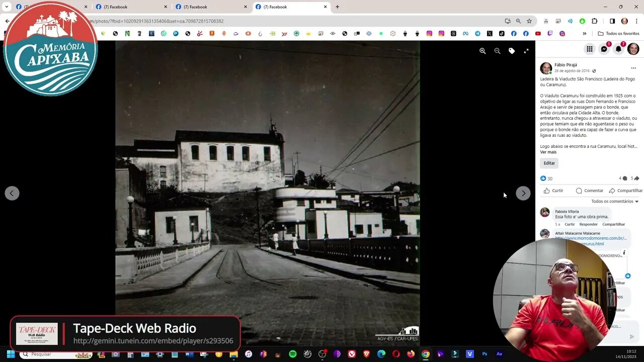Click the address bar URL
Viewport: 644px width, 362px height.
pyautogui.click(x=156, y=21)
